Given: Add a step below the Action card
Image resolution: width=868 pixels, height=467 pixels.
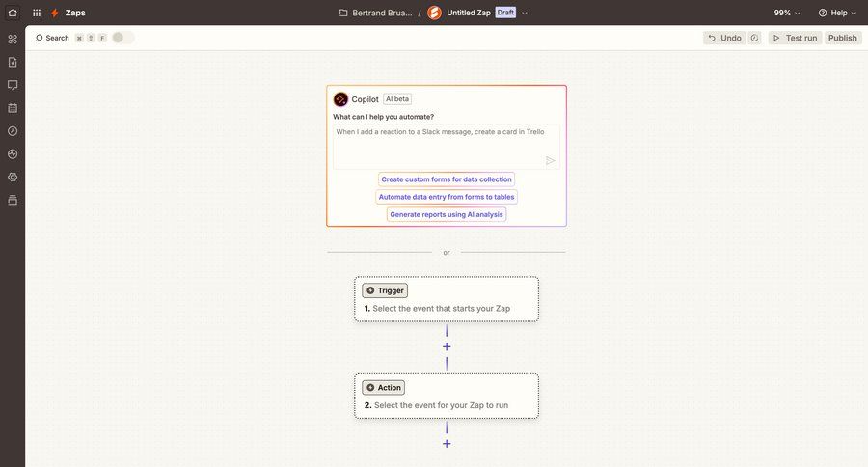Looking at the screenshot, I should [447, 444].
